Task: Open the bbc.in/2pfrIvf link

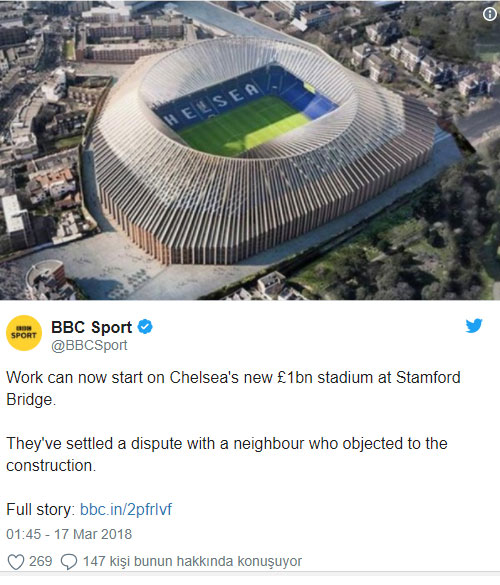Action: [126, 509]
